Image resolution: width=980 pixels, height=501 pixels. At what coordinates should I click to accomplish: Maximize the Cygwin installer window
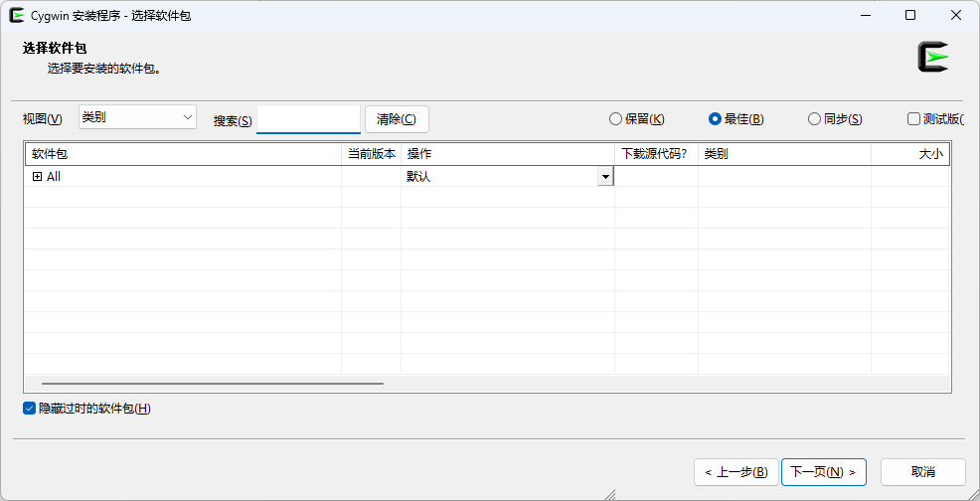pyautogui.click(x=910, y=16)
